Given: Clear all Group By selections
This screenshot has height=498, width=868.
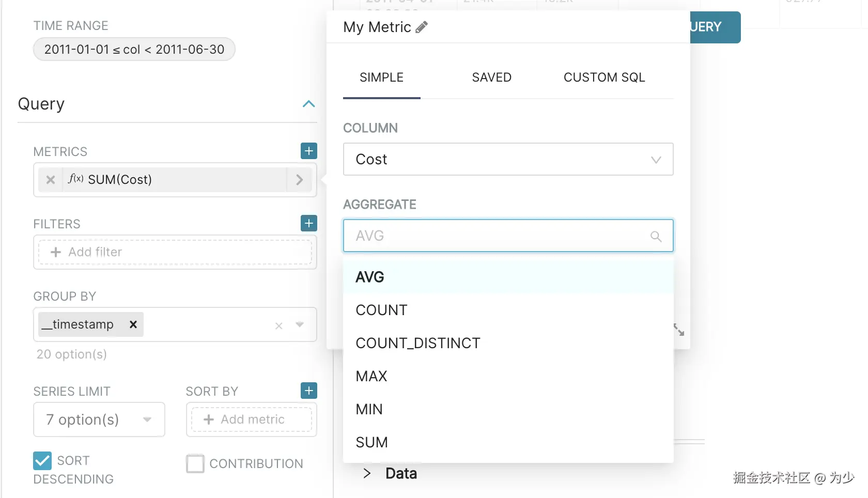Looking at the screenshot, I should click(x=279, y=325).
